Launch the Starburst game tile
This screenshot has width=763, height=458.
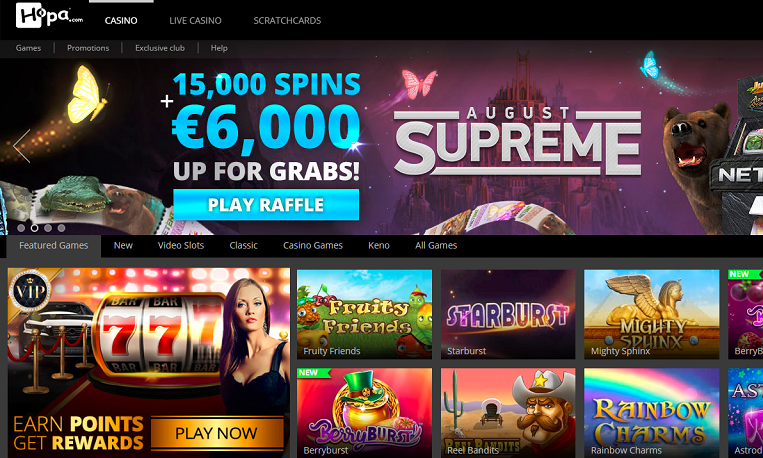[x=508, y=314]
